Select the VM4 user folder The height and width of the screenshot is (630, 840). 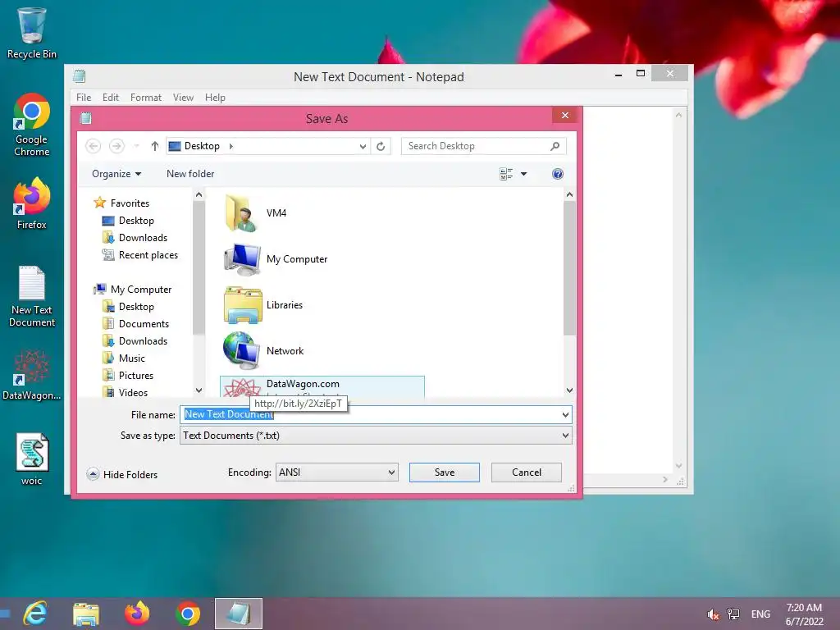[x=256, y=212]
